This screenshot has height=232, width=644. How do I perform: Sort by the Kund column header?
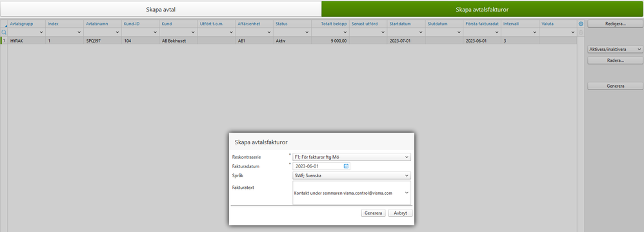[x=178, y=24]
